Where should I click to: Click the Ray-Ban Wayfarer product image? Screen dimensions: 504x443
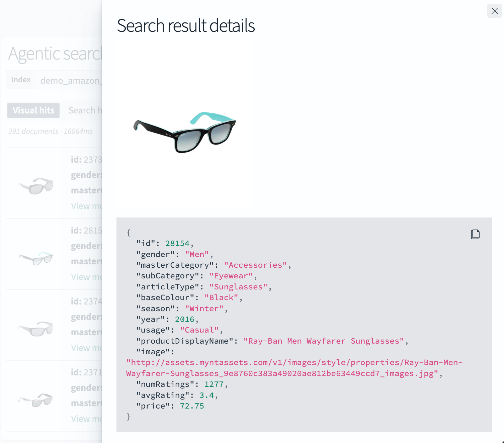pos(185,132)
